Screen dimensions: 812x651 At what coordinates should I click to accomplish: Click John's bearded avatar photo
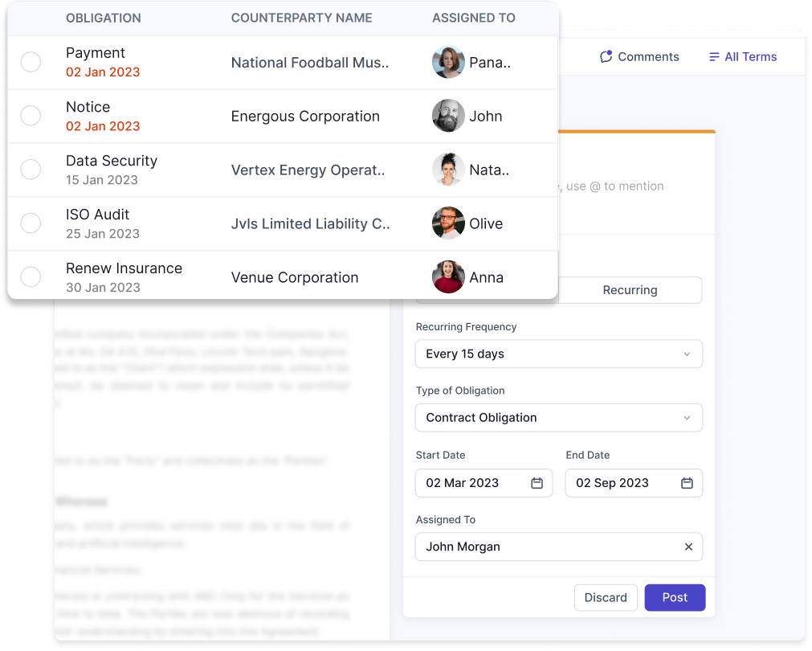point(448,116)
